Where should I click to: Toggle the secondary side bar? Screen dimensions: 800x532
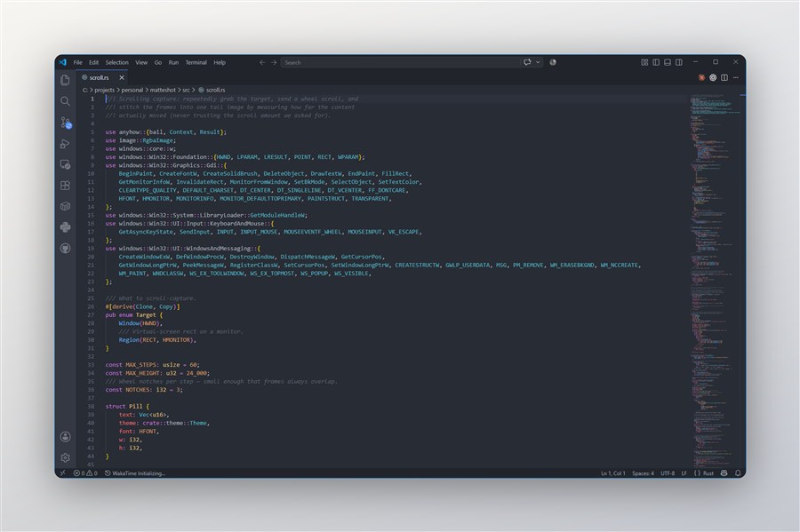[x=678, y=62]
